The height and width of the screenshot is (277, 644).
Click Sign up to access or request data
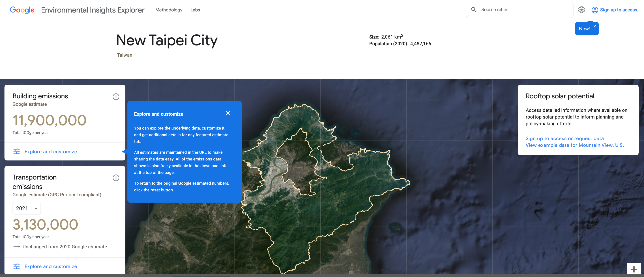point(565,139)
